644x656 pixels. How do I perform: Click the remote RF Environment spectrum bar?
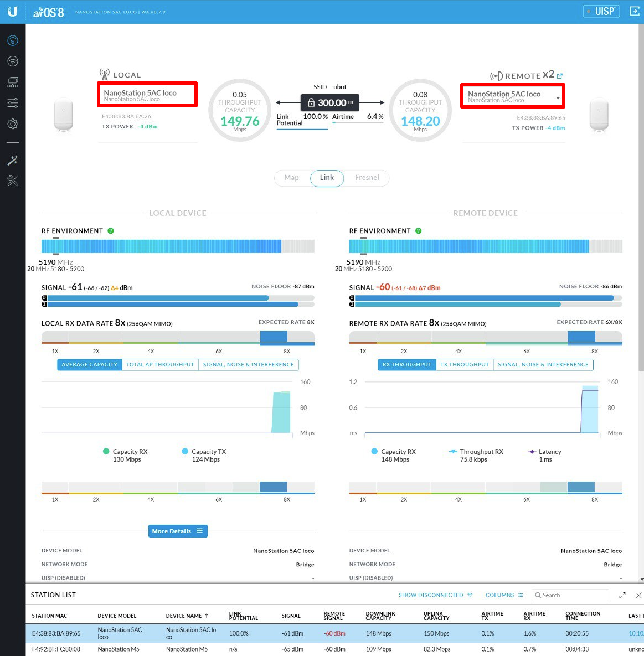pos(486,246)
